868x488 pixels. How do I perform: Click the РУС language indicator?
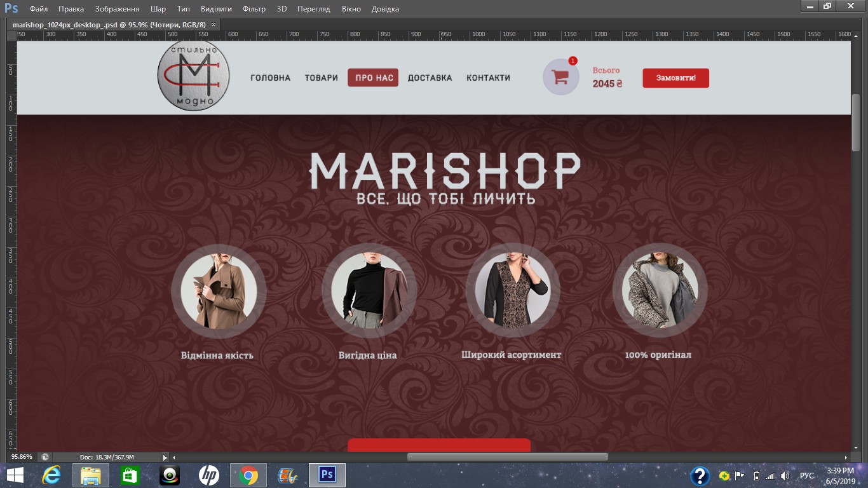pos(807,476)
